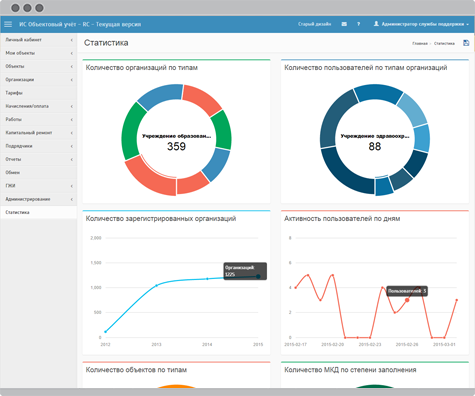The image size is (475, 396).
Task: Click the Статистика page heading
Action: [106, 43]
